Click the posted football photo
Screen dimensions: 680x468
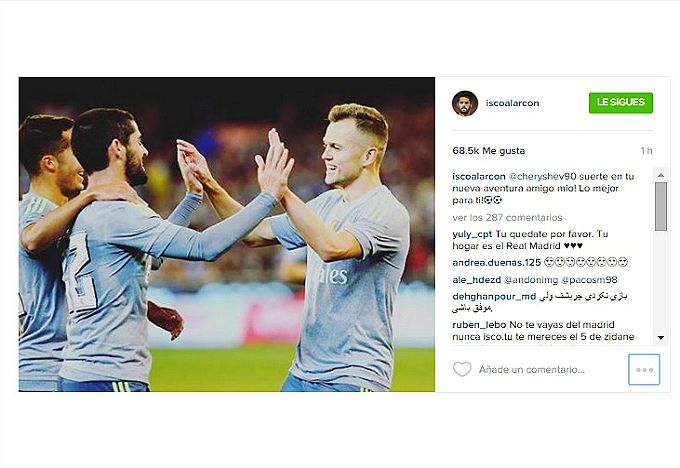click(226, 234)
